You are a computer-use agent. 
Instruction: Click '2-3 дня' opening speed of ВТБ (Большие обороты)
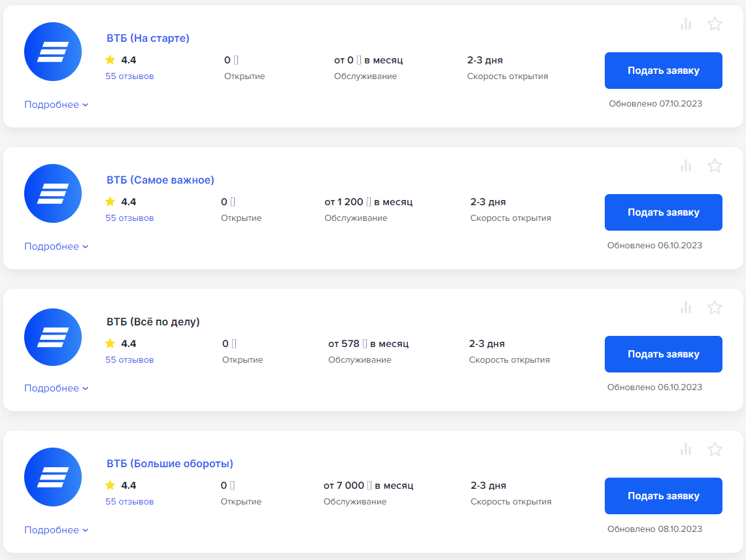click(488, 486)
